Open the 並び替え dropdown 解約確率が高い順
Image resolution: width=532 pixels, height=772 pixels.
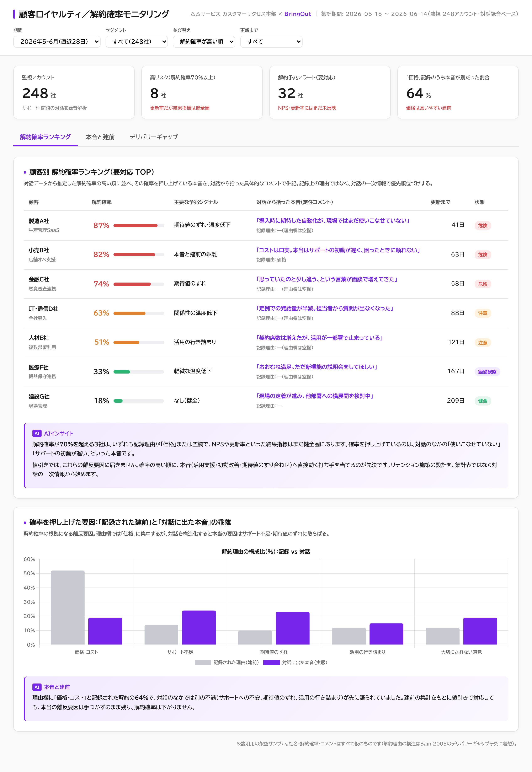click(204, 42)
